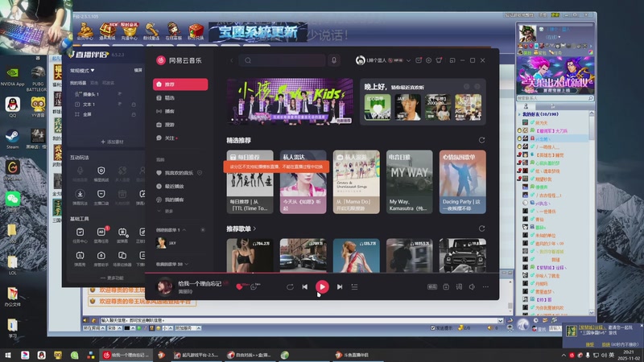Open the My Way playlist card
Screen dimensions: 644x362
tap(410, 182)
